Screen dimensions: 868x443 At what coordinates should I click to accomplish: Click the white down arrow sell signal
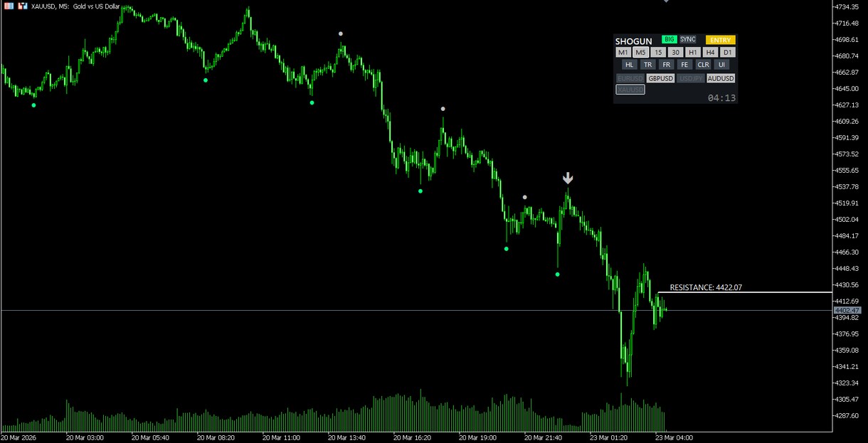[568, 178]
